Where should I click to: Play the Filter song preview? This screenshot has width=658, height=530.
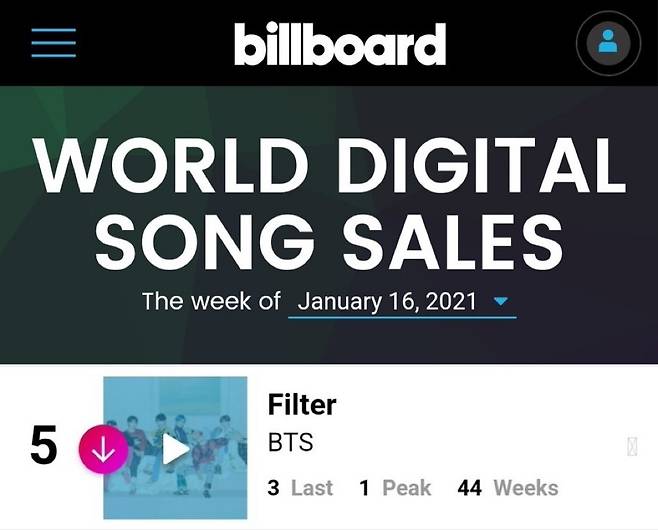coord(176,449)
